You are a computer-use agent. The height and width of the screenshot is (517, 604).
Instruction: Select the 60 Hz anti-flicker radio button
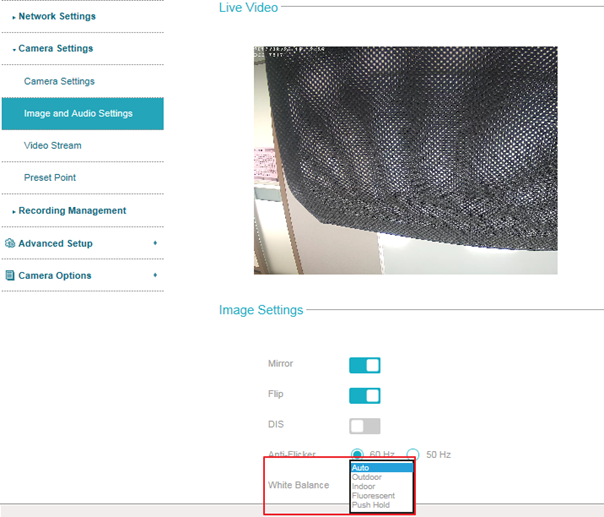(356, 454)
